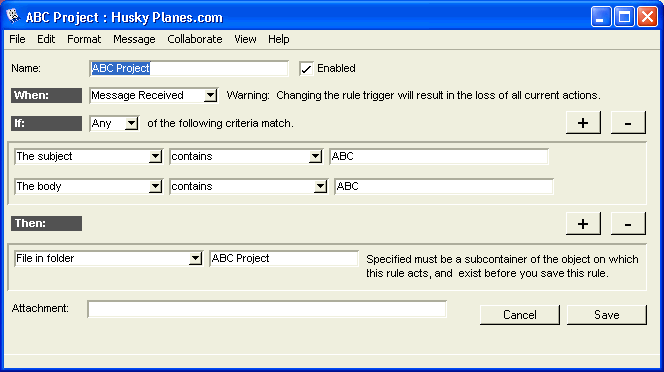Remove a criterion with the If minus button
The image size is (664, 372).
coord(628,123)
